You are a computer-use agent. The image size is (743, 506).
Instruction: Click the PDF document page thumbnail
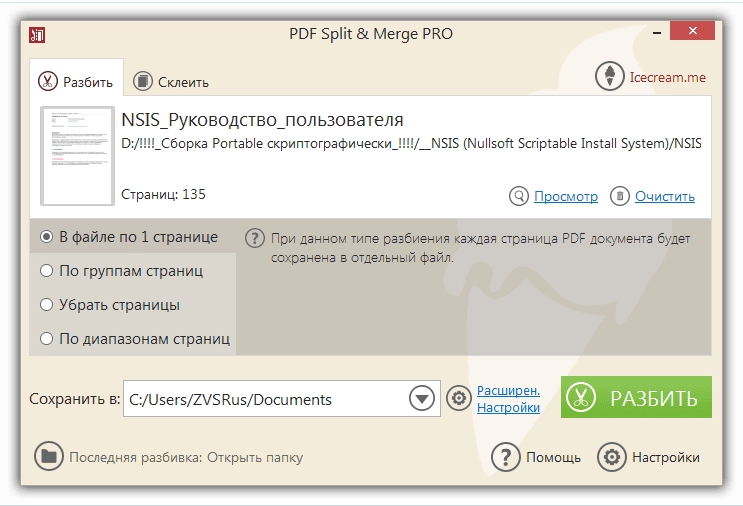(x=78, y=156)
